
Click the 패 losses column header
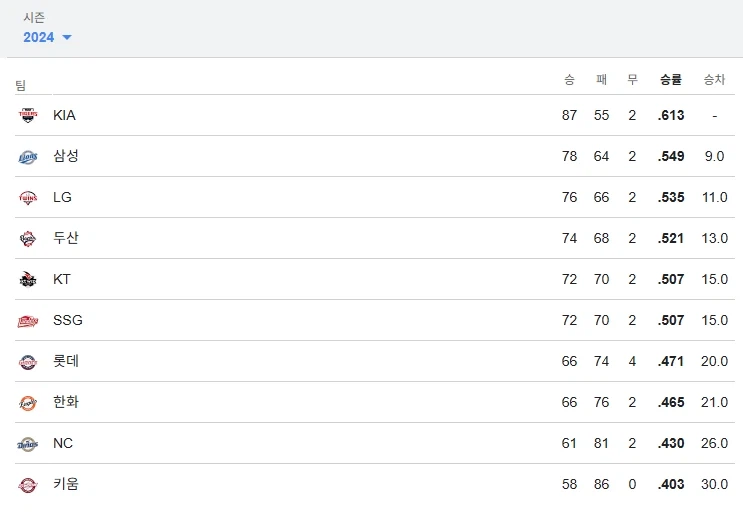[x=601, y=79]
